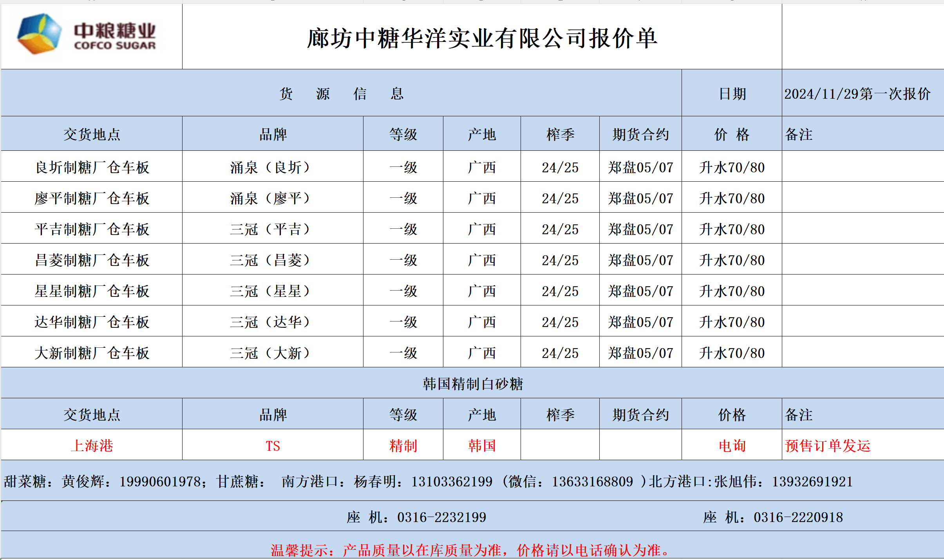
Task: Click 广西 origin cell in 昌菱 row
Action: [482, 260]
